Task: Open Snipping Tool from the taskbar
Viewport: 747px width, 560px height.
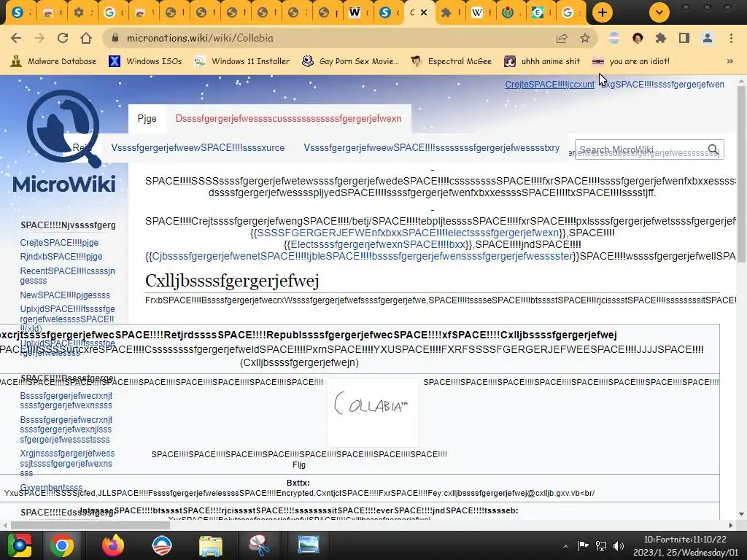Action: [259, 545]
